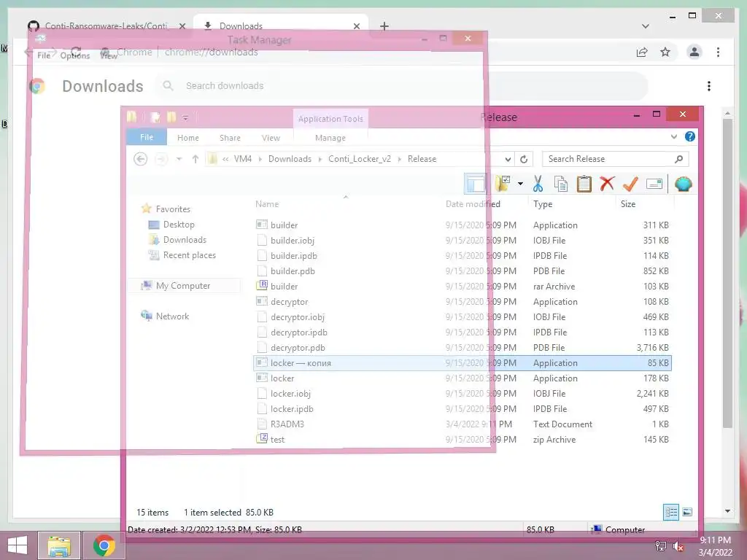
Task: Switch to Details view using the status bar icon
Action: tap(671, 513)
